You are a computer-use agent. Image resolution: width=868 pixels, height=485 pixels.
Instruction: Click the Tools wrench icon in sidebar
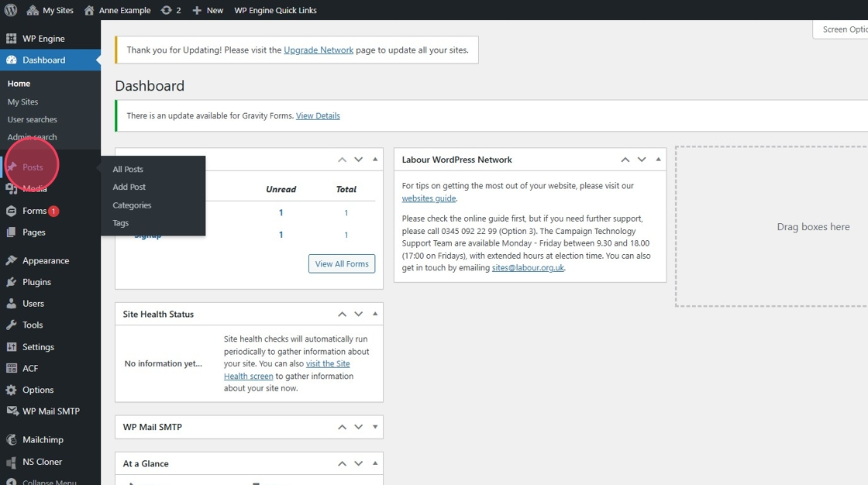(11, 325)
